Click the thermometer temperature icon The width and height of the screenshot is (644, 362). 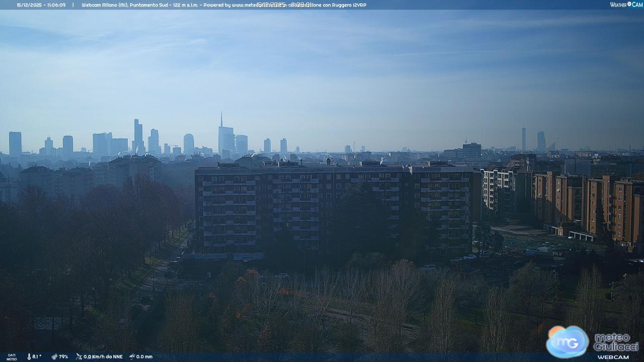pyautogui.click(x=29, y=356)
